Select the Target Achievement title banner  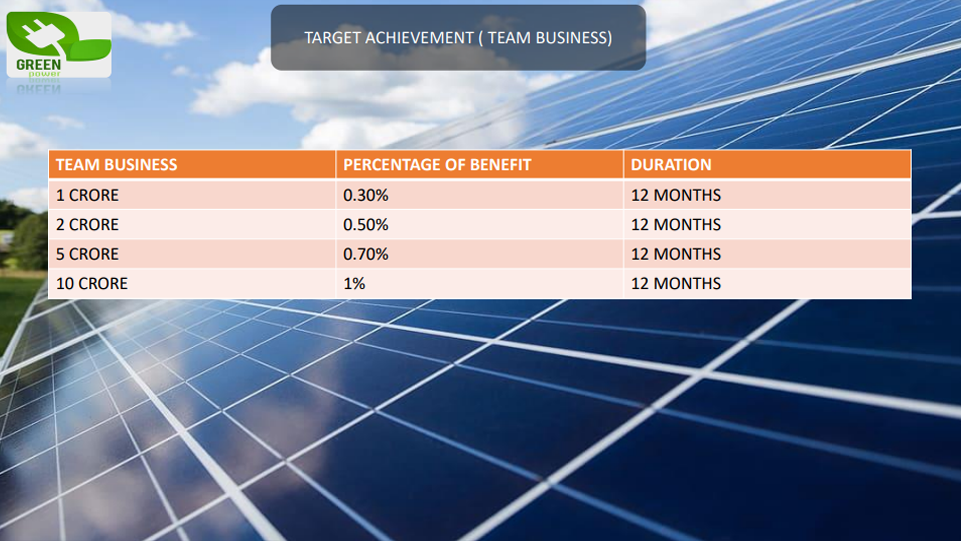click(x=458, y=38)
